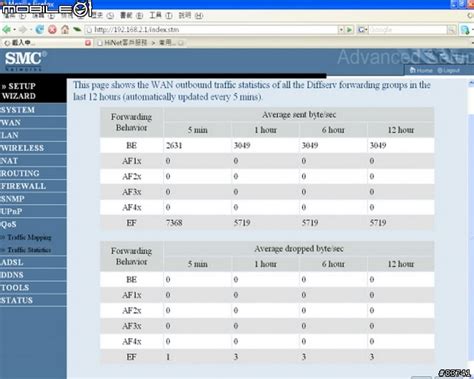Open the NAT sidebar section
474x379 pixels.
[x=33, y=160]
